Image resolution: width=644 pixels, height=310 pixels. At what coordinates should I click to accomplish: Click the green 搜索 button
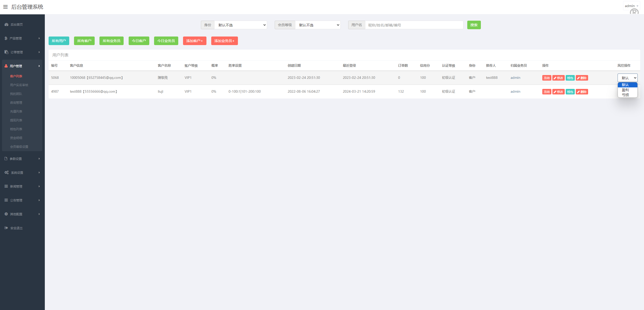[x=474, y=25]
